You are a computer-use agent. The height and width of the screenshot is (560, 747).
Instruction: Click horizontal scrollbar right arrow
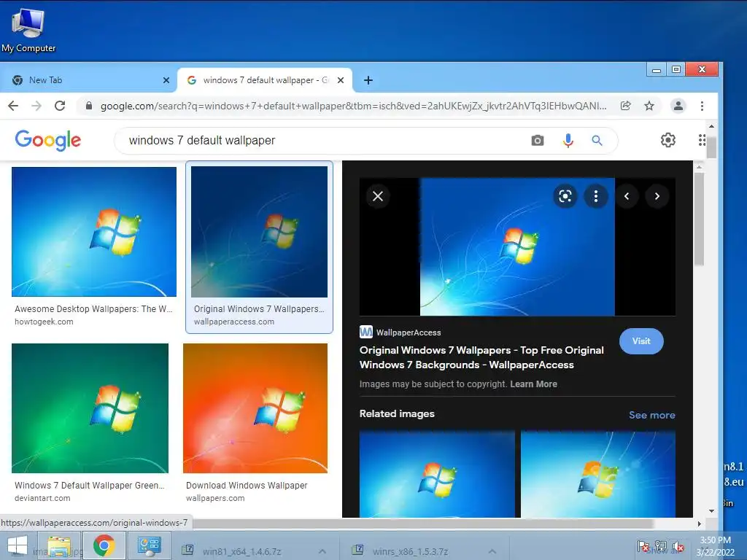(699, 524)
